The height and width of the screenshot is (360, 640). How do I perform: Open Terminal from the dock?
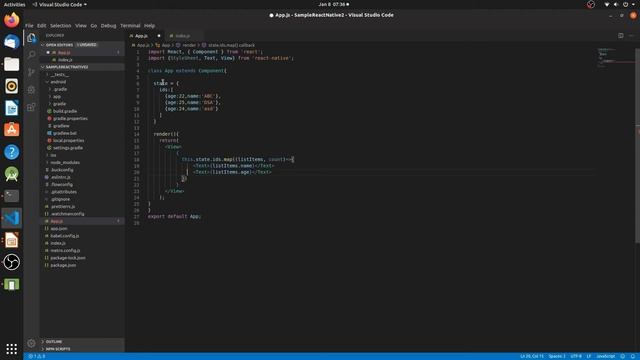pyautogui.click(x=11, y=196)
